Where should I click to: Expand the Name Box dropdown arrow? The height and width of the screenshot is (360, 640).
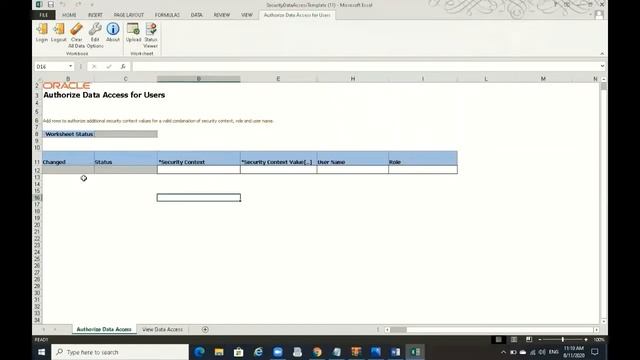(x=71, y=66)
